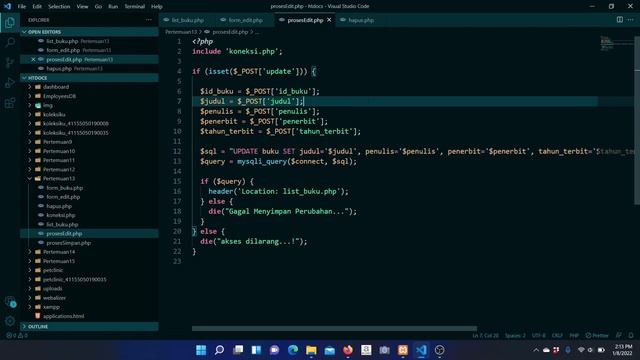Viewport: 640px width, 360px height.
Task: Click Explorer's more actions ellipsis
Action: (149, 20)
